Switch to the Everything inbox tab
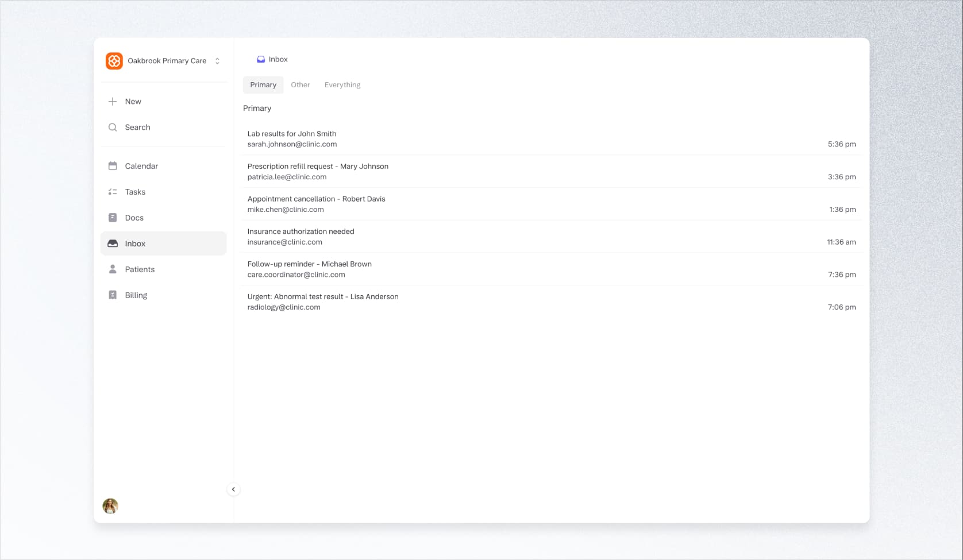 (342, 85)
